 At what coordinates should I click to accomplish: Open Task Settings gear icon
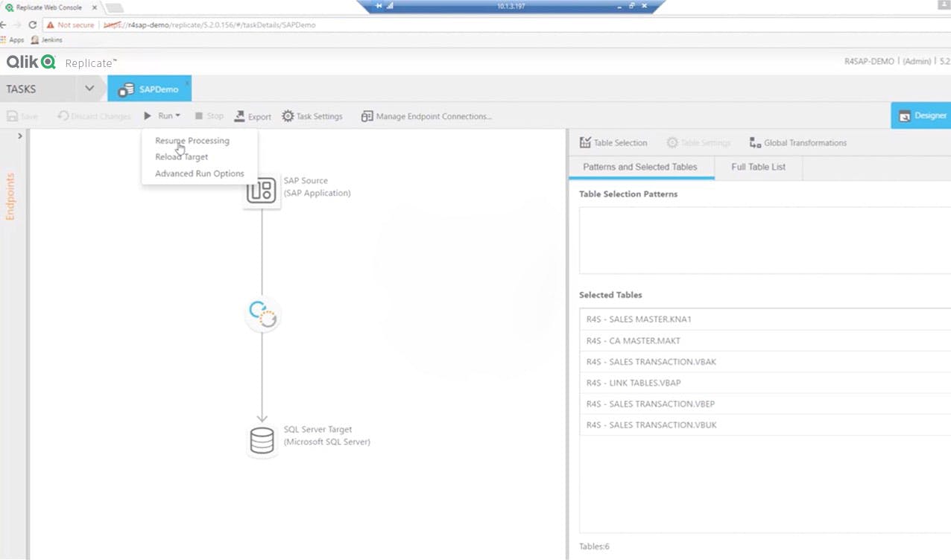pyautogui.click(x=288, y=116)
